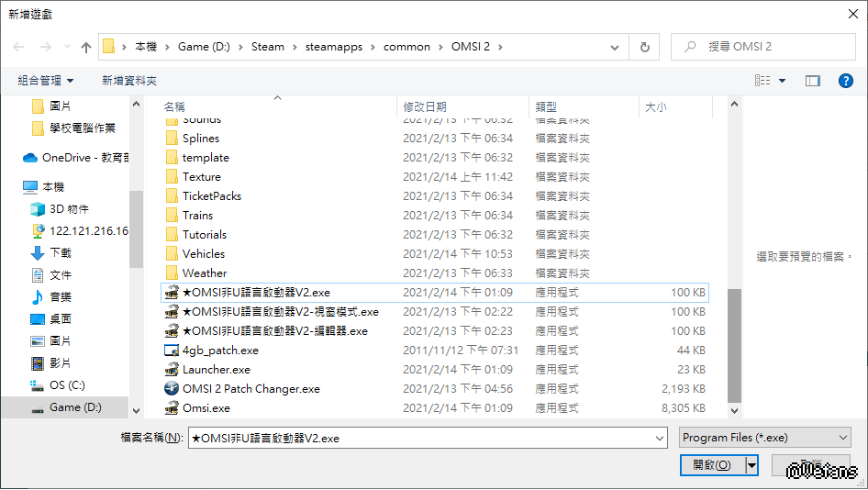Jump to Game (D:) in breadcrumb
The image size is (868, 490).
tap(204, 47)
